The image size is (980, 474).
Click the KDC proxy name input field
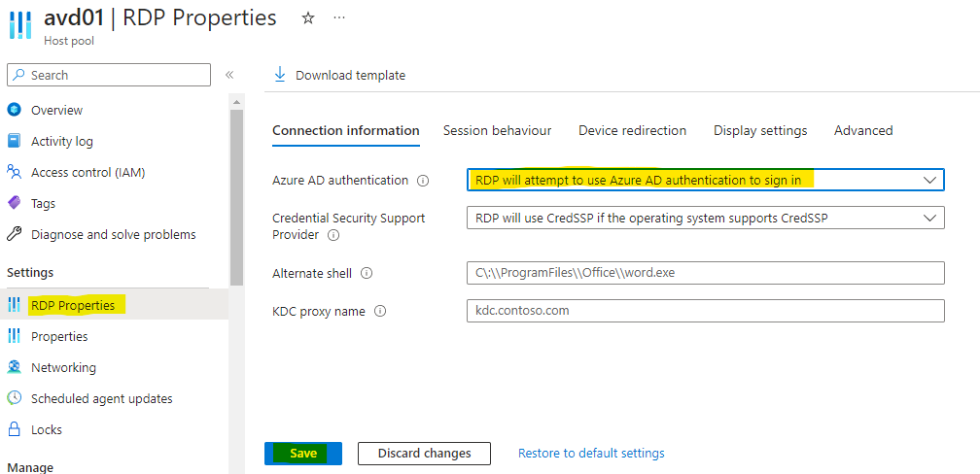pyautogui.click(x=706, y=311)
